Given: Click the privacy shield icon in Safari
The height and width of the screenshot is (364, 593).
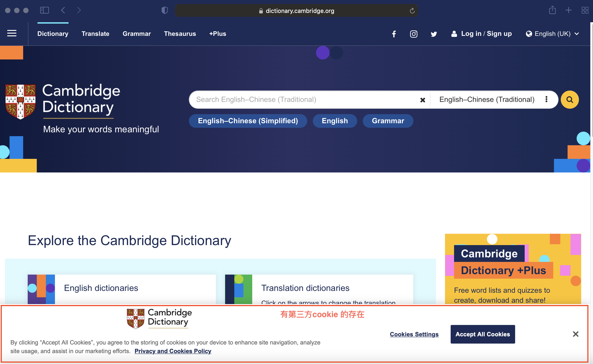Looking at the screenshot, I should [165, 10].
